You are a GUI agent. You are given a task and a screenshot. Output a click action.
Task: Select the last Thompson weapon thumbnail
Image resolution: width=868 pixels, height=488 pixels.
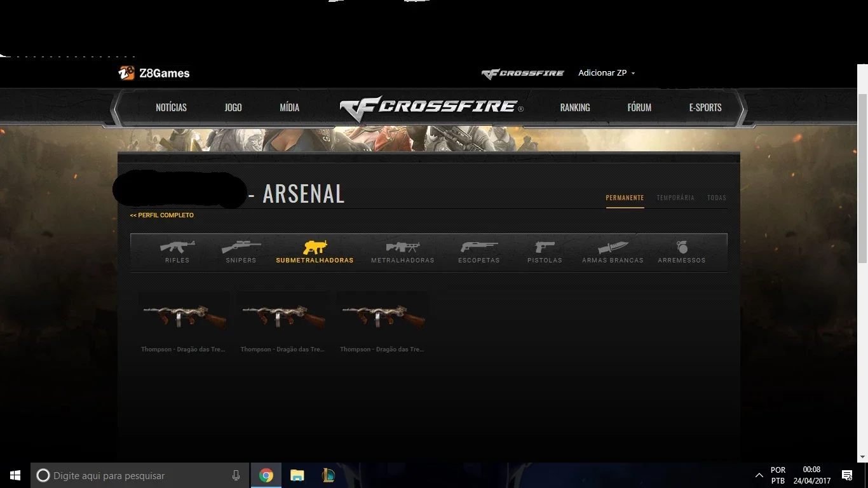383,315
